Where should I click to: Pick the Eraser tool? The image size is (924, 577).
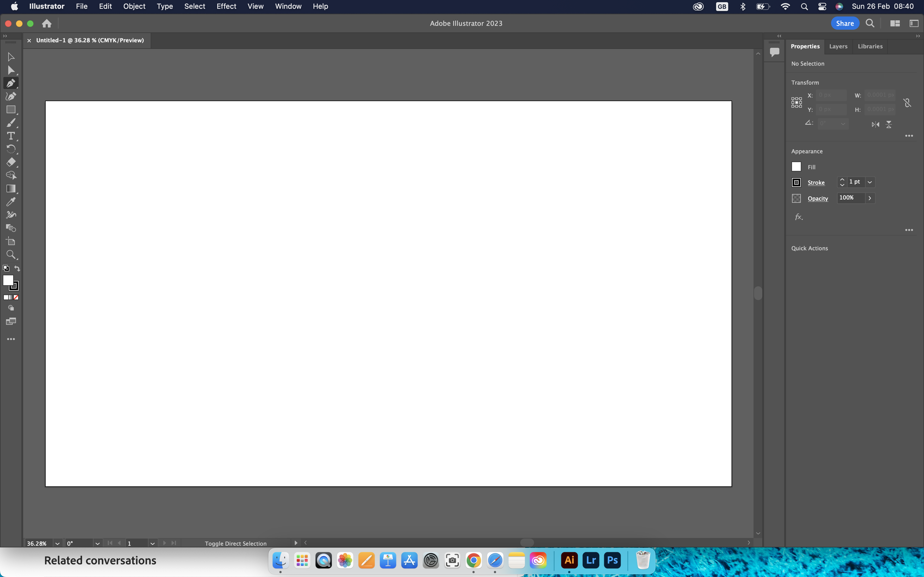11,162
